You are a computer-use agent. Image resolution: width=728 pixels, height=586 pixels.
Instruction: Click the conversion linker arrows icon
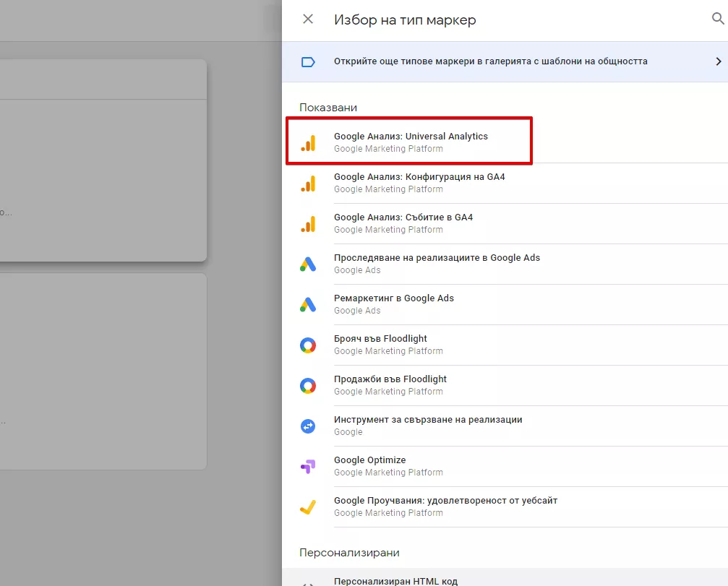click(x=308, y=426)
